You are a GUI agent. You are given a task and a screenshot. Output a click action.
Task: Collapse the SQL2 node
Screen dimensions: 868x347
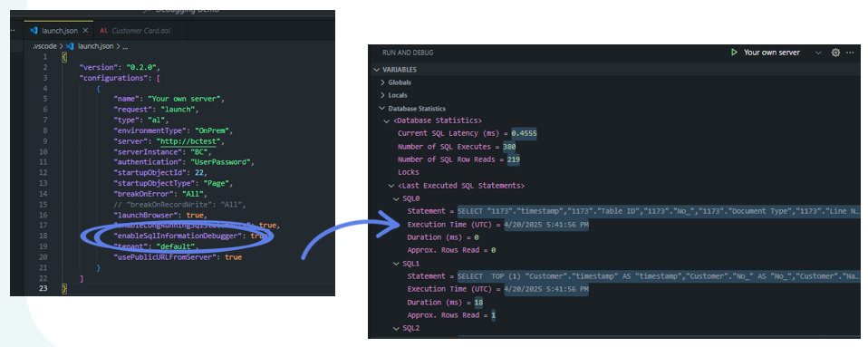396,328
